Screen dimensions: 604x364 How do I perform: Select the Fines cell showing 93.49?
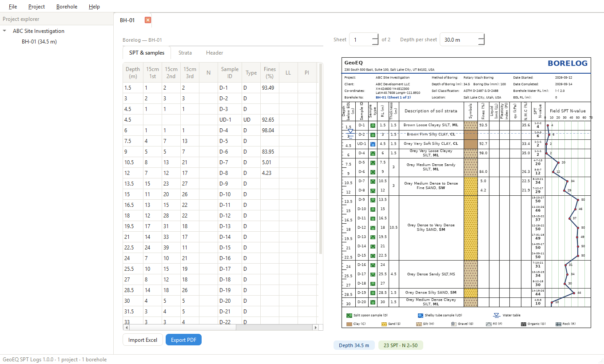[270, 88]
